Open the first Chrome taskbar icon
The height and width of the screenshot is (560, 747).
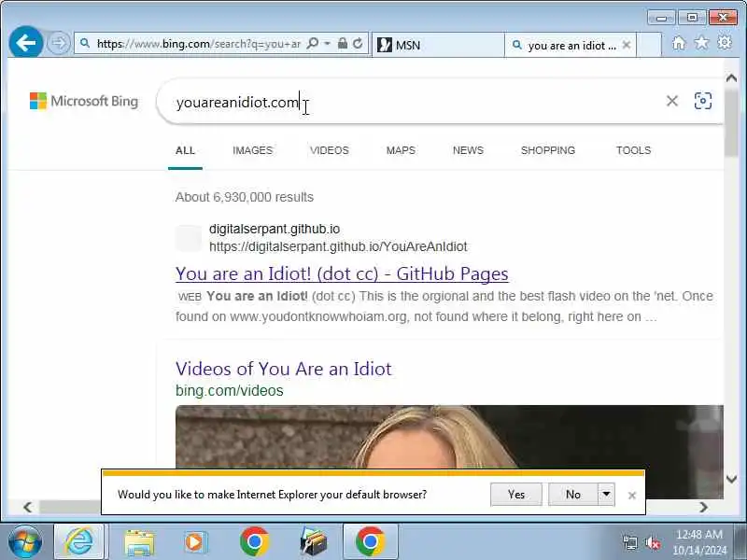254,541
